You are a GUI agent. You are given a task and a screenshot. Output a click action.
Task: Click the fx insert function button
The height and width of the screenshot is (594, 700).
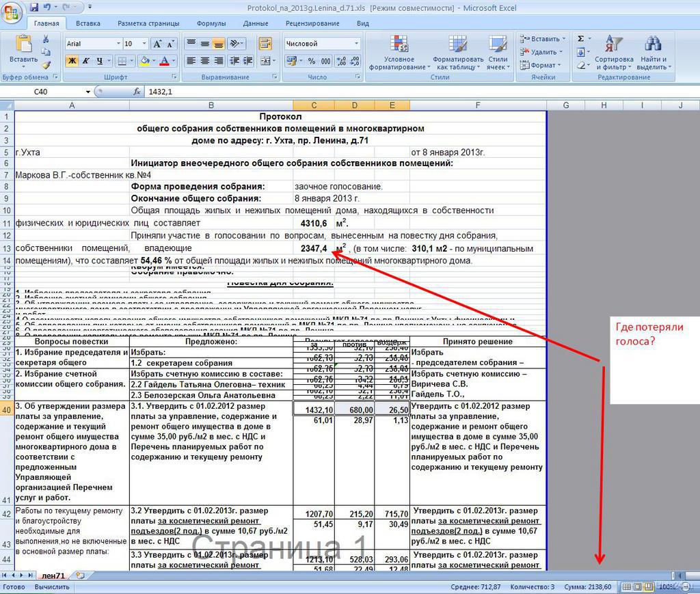[x=137, y=92]
